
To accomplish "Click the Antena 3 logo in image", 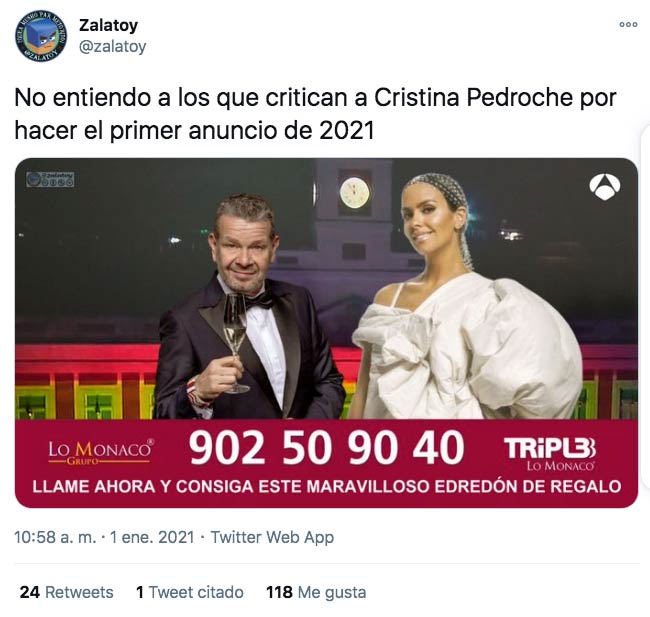I will 605,187.
